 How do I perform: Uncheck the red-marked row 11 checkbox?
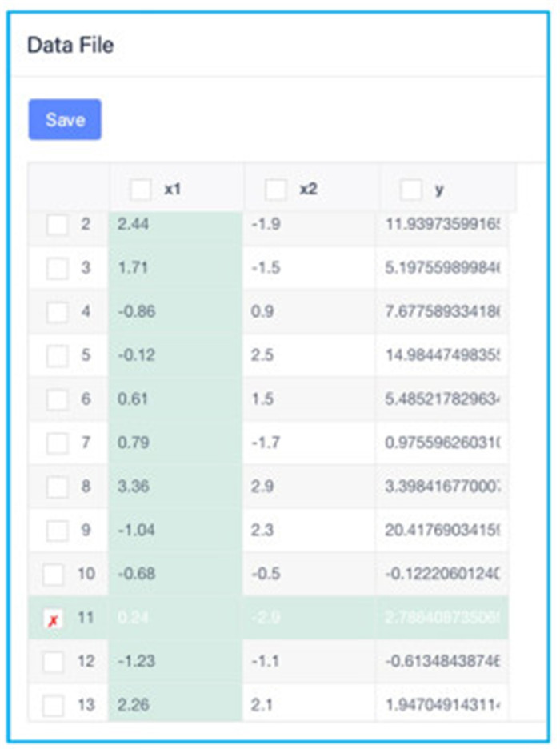click(54, 619)
